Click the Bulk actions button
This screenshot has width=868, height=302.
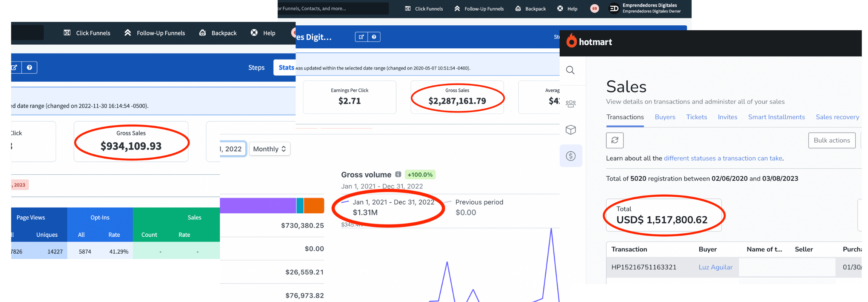point(831,140)
